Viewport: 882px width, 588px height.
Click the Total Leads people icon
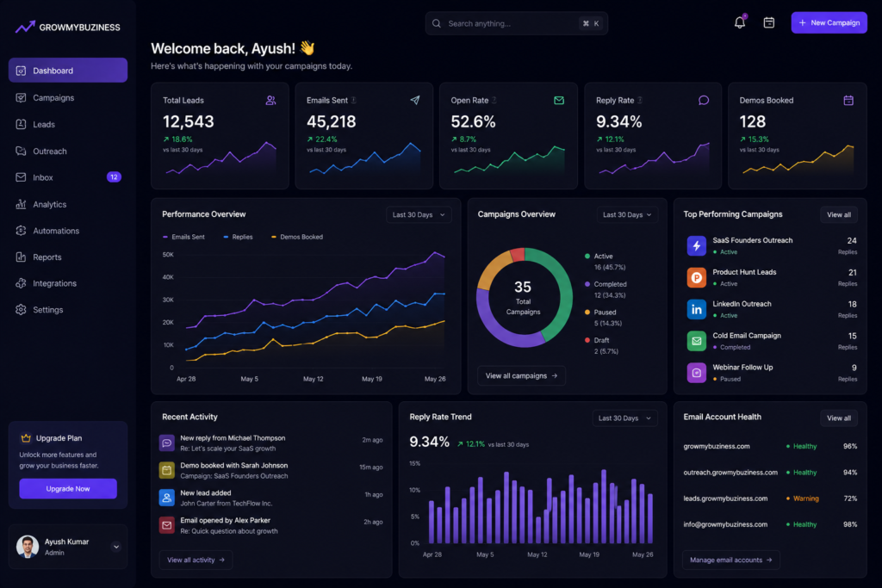(x=270, y=100)
